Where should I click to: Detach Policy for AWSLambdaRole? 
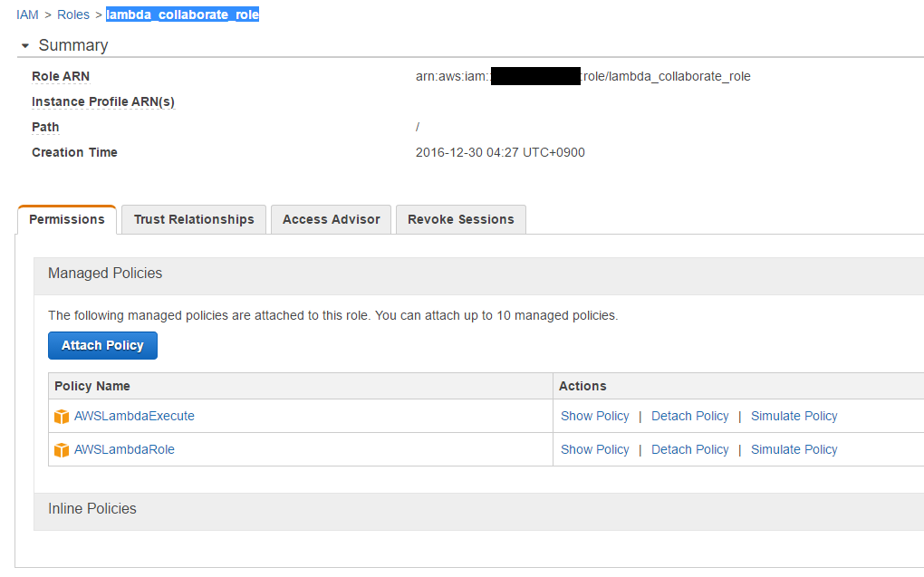pos(690,449)
